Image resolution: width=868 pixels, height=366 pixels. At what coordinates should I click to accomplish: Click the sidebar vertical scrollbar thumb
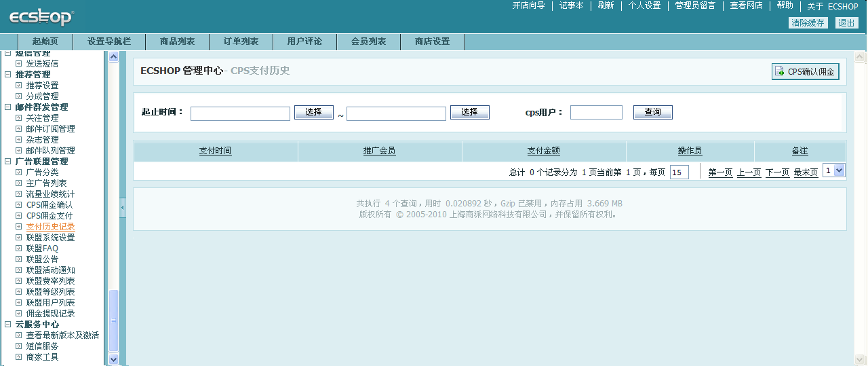(x=113, y=319)
